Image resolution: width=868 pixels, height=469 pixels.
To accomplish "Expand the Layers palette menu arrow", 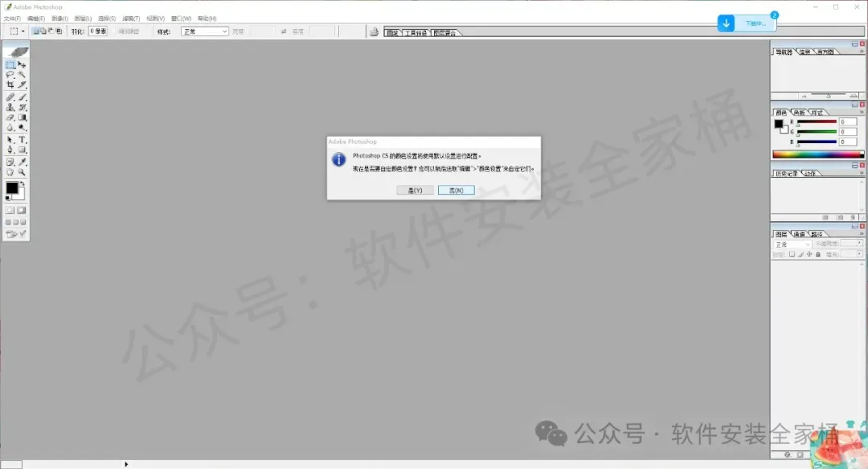I will pyautogui.click(x=862, y=234).
